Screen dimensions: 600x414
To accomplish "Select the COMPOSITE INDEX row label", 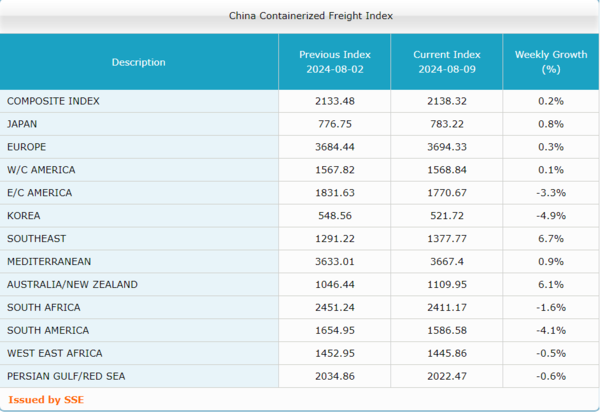I will (53, 101).
